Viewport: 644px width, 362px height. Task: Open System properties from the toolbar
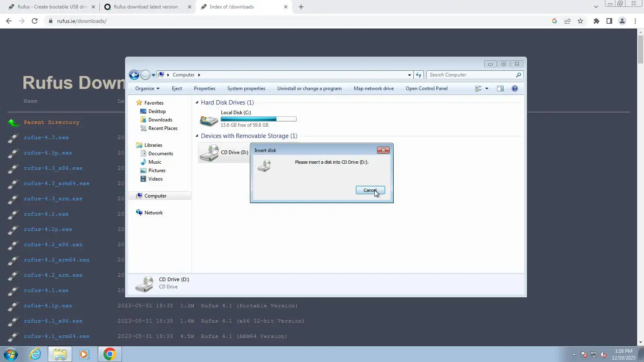click(x=246, y=88)
